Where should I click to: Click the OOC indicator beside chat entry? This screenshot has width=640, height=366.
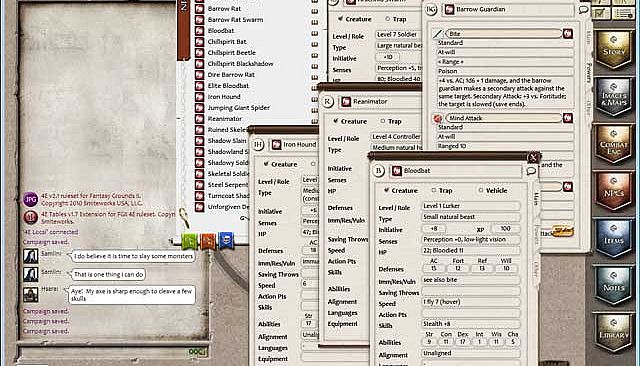tap(198, 352)
